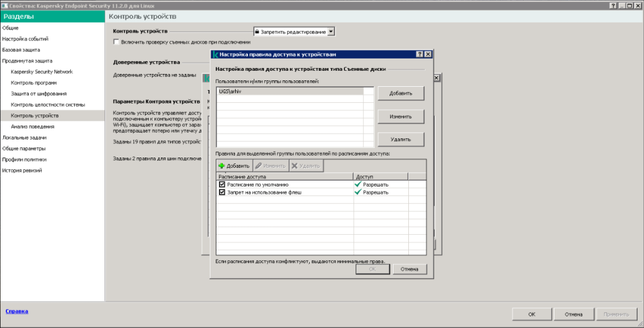Image resolution: width=644 pixels, height=328 pixels.
Task: Click the Справка help link
Action: pos(17,311)
